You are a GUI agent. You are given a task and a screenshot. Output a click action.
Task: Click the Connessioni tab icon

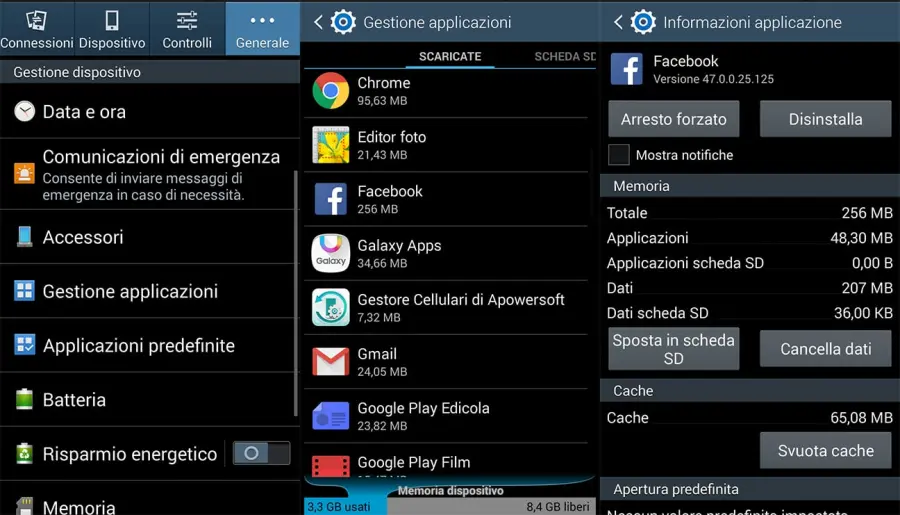tap(37, 20)
